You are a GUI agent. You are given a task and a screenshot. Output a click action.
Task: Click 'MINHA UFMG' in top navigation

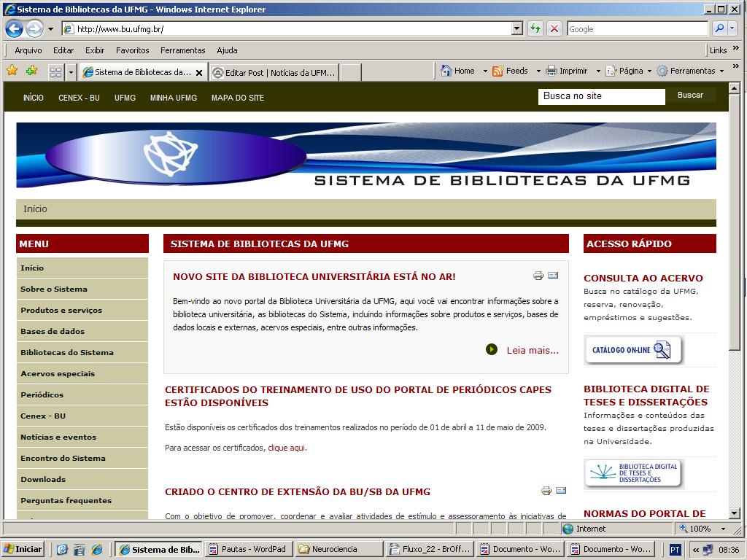pos(174,98)
